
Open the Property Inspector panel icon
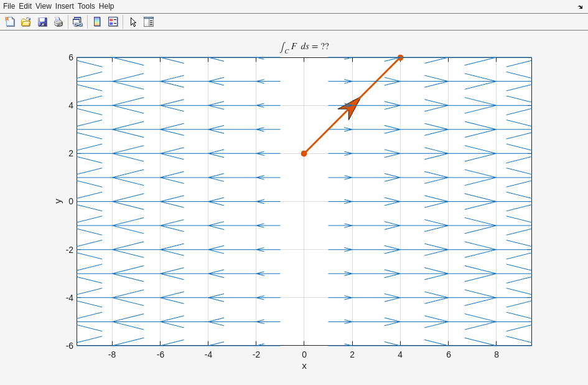click(x=149, y=22)
